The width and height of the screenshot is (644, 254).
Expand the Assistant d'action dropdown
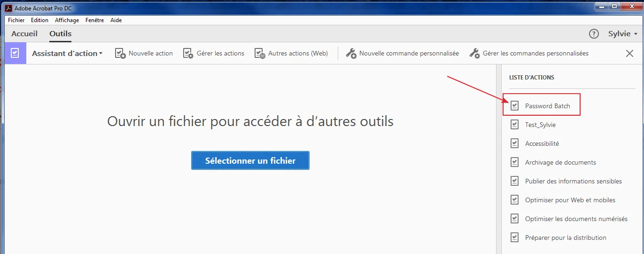point(67,54)
